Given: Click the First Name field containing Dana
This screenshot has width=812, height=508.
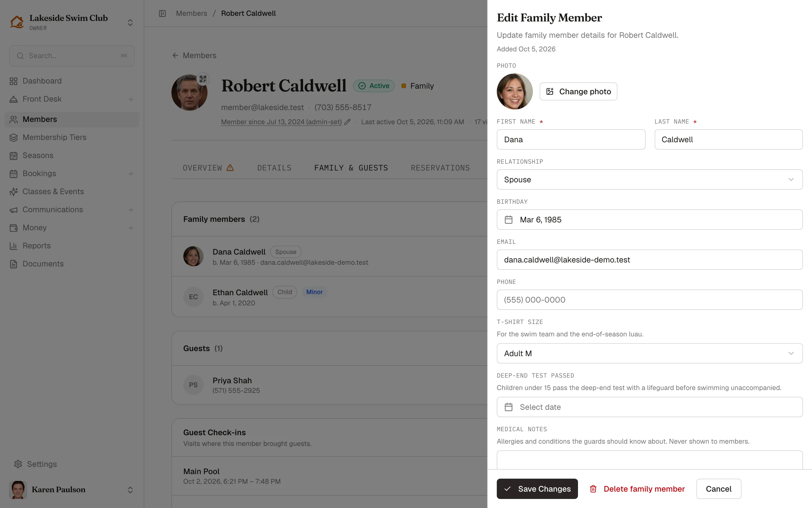Looking at the screenshot, I should coord(571,139).
